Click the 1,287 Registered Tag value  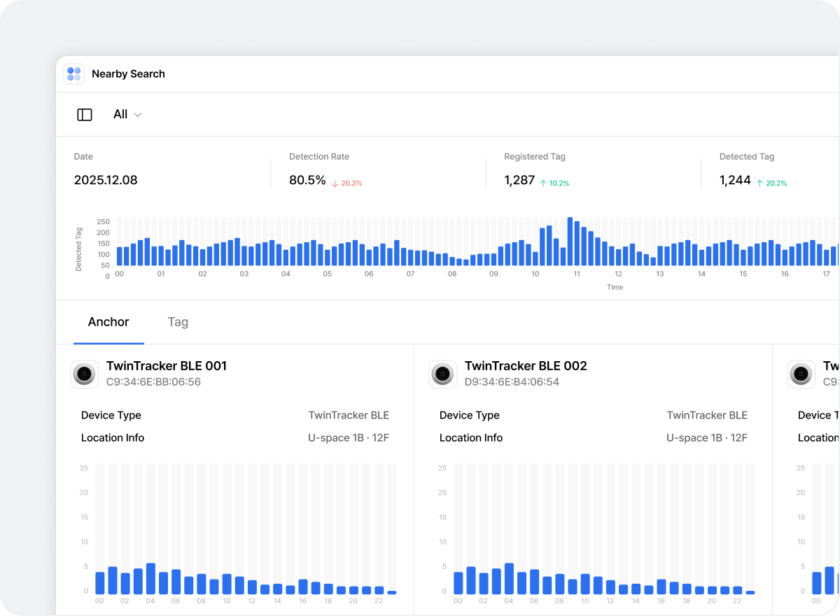[x=519, y=180]
